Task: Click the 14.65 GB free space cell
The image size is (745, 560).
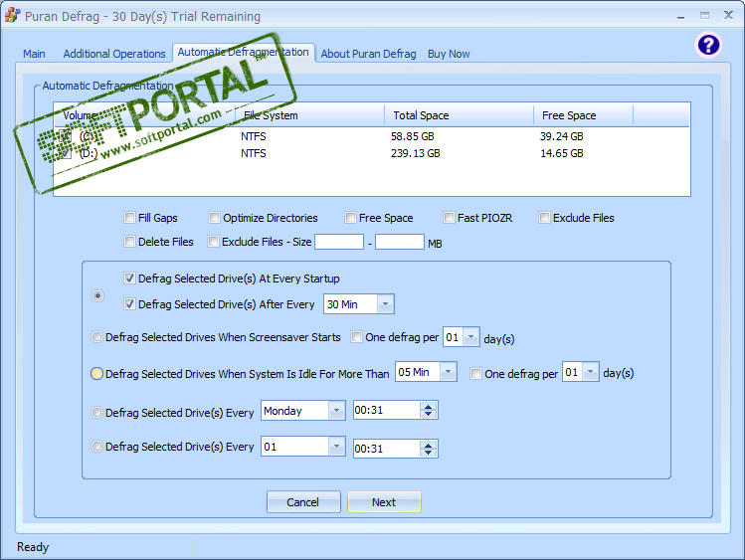Action: coord(562,153)
